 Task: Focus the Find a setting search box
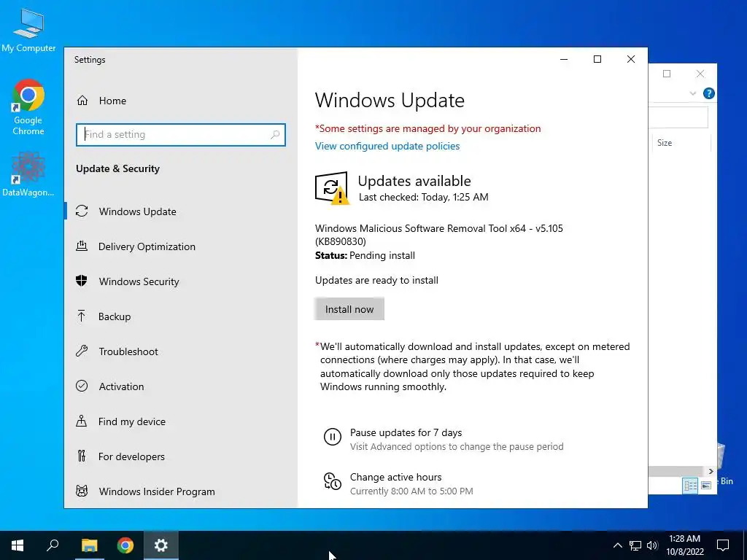181,135
